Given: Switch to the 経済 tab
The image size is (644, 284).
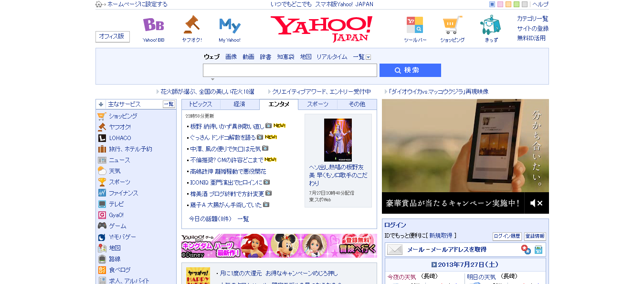Looking at the screenshot, I should coord(240,104).
